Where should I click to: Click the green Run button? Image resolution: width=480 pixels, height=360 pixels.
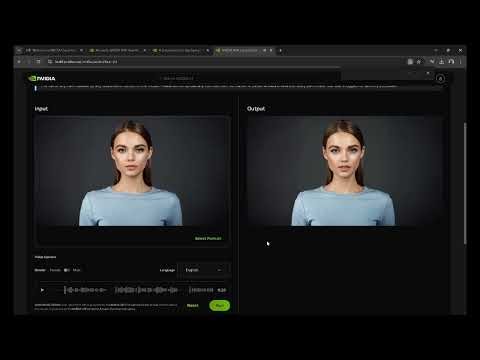click(x=219, y=305)
